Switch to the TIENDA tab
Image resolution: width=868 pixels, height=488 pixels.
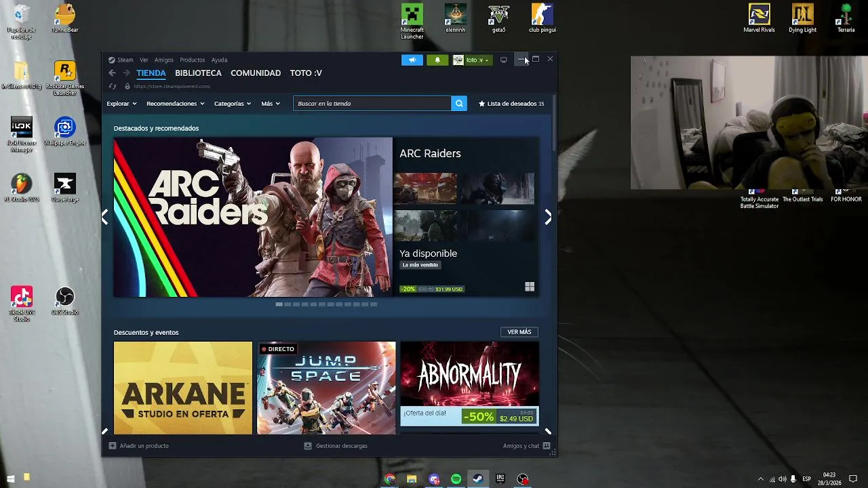tap(151, 73)
